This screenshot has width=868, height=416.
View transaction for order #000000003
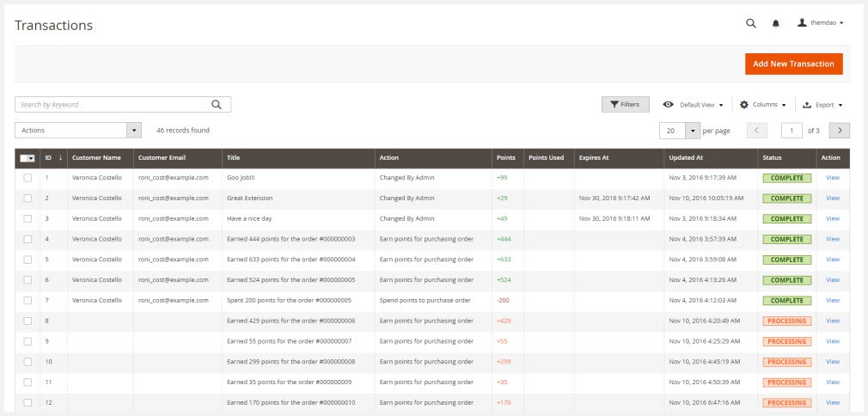click(833, 239)
